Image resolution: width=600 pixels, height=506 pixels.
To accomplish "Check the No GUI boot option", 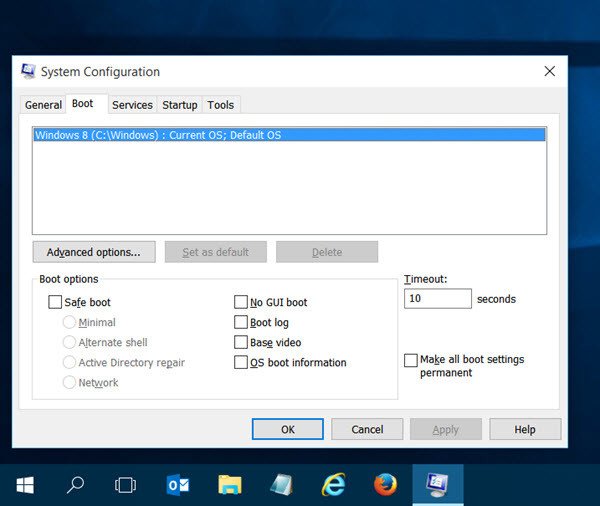I will click(241, 302).
